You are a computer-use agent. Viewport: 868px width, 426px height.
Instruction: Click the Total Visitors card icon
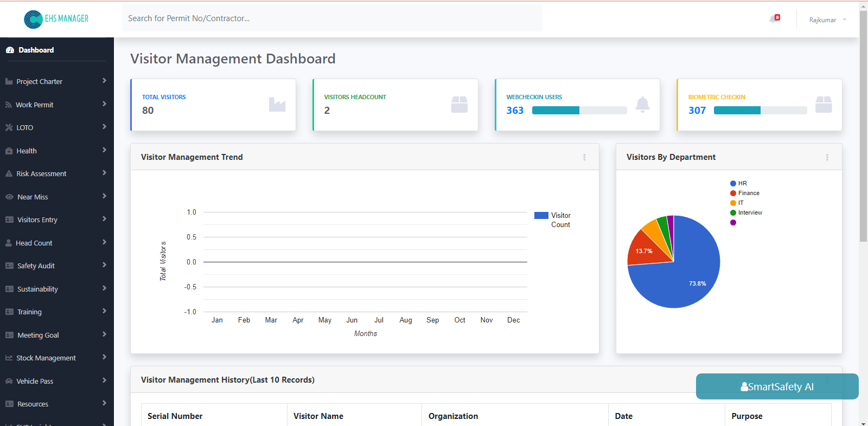[277, 105]
